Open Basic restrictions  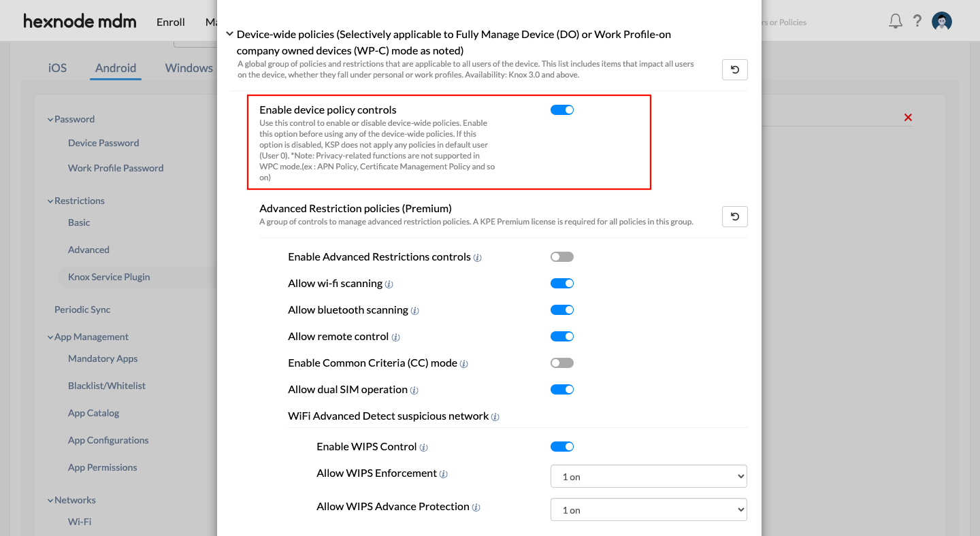point(79,222)
